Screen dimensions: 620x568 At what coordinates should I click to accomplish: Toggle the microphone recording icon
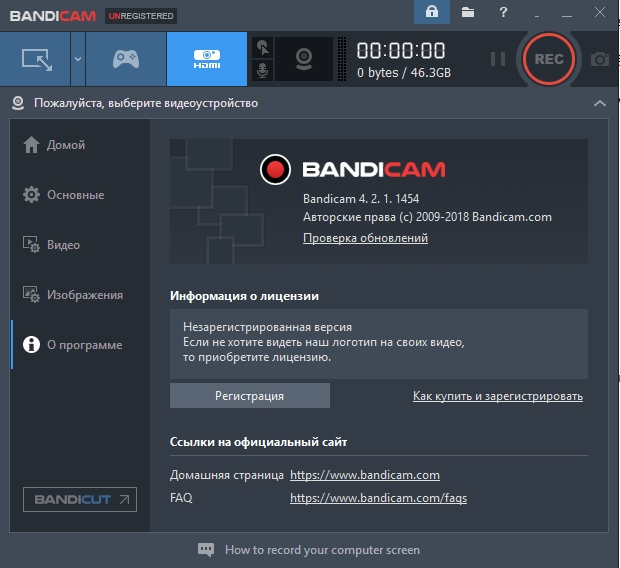(263, 70)
